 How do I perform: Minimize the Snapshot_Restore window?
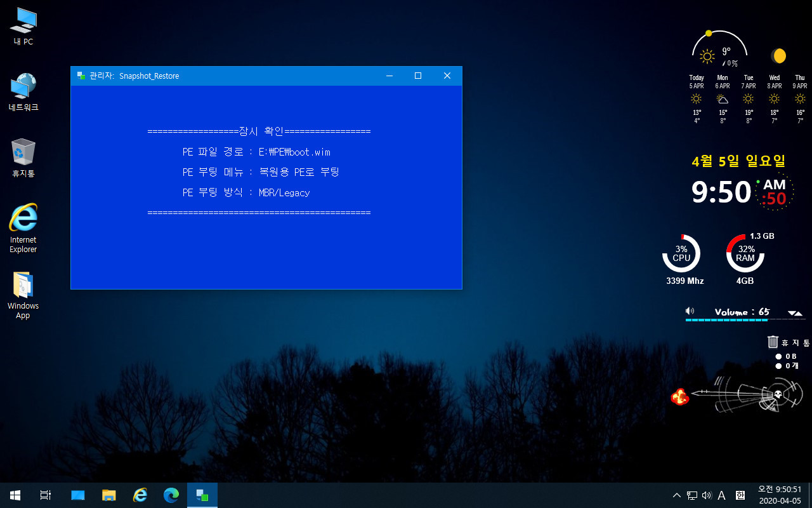click(x=389, y=76)
